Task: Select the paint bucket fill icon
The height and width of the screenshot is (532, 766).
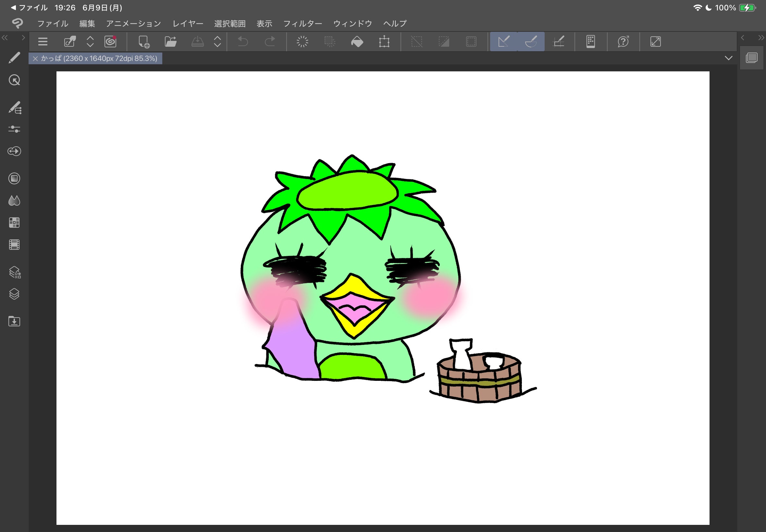Action: (x=357, y=42)
